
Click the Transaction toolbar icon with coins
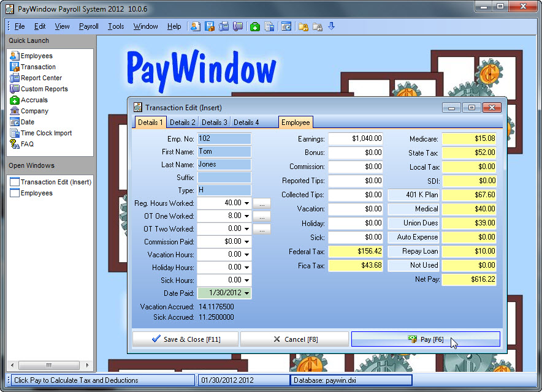coord(210,26)
